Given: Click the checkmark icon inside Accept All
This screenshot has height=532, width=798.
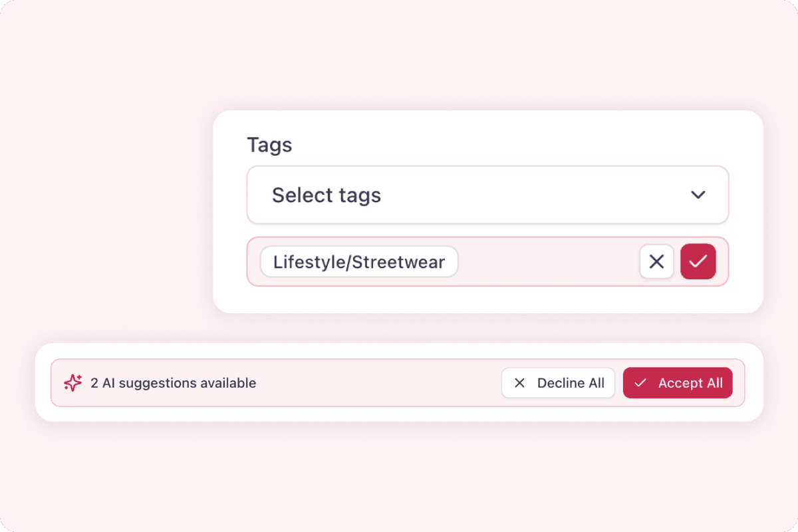Looking at the screenshot, I should tap(640, 382).
